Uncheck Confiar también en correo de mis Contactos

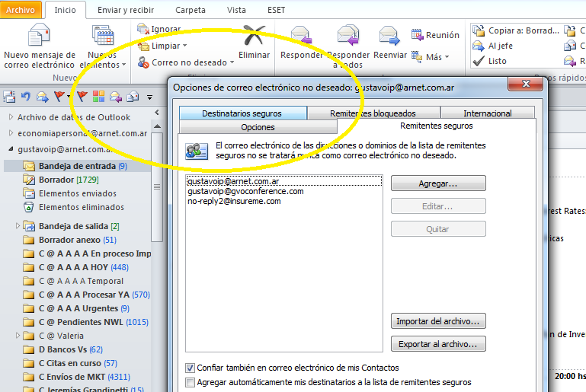[190, 368]
